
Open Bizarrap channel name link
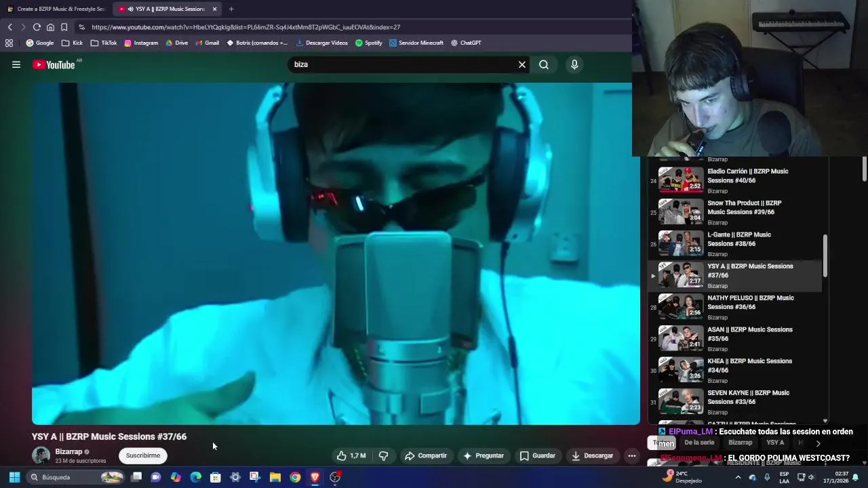68,451
